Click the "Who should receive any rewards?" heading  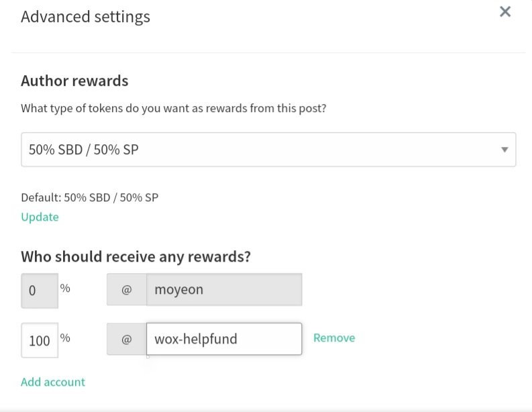coord(136,256)
